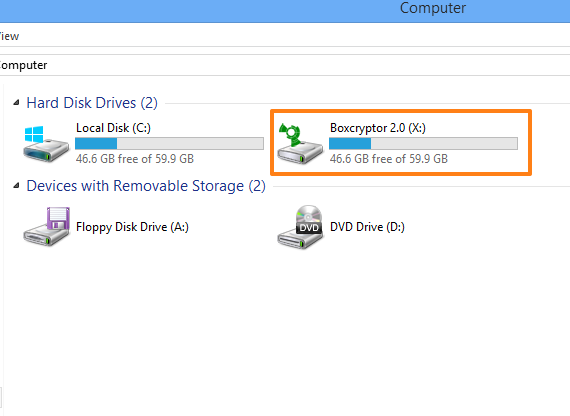The width and height of the screenshot is (570, 416).
Task: Collapse the Hard Disk Drives group arrow
Action: (16, 103)
